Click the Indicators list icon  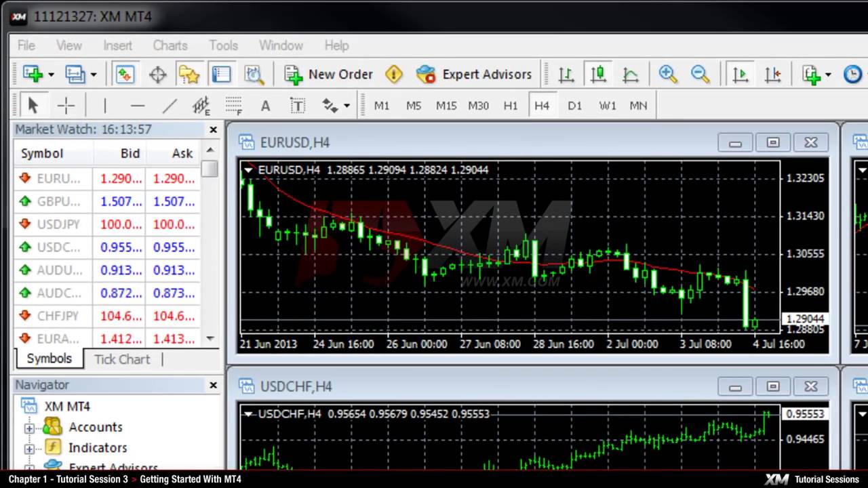point(810,74)
